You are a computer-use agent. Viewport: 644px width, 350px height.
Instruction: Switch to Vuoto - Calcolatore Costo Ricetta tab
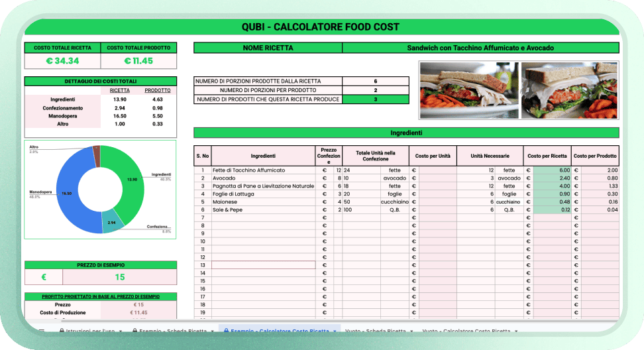coord(466,330)
